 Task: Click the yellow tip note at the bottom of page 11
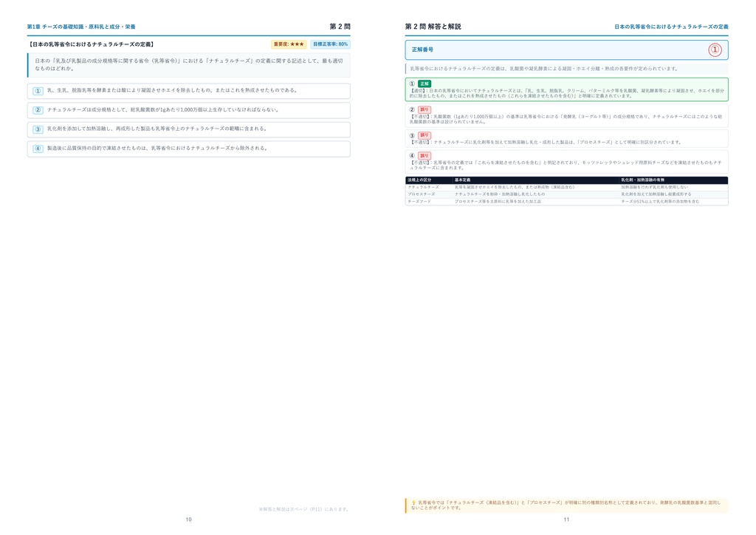coord(566,505)
